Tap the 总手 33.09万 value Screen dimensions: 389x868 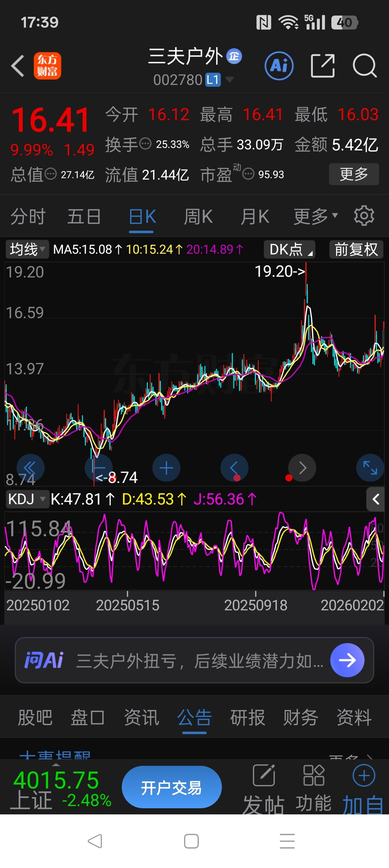click(x=242, y=144)
